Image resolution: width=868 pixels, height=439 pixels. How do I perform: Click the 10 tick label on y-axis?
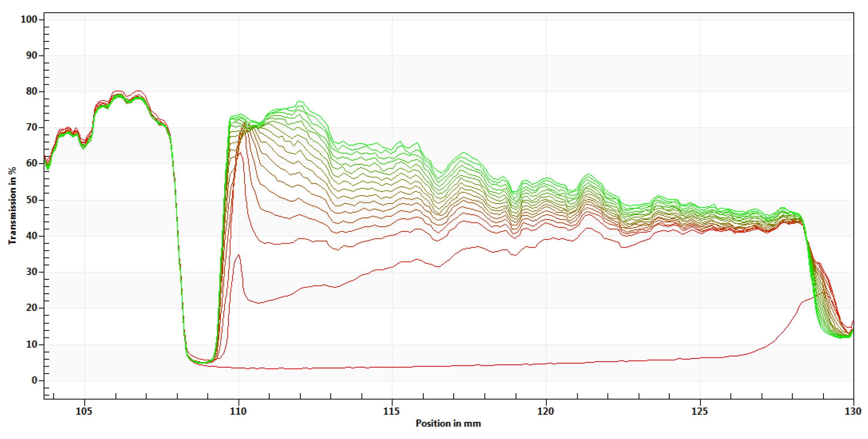[x=32, y=344]
